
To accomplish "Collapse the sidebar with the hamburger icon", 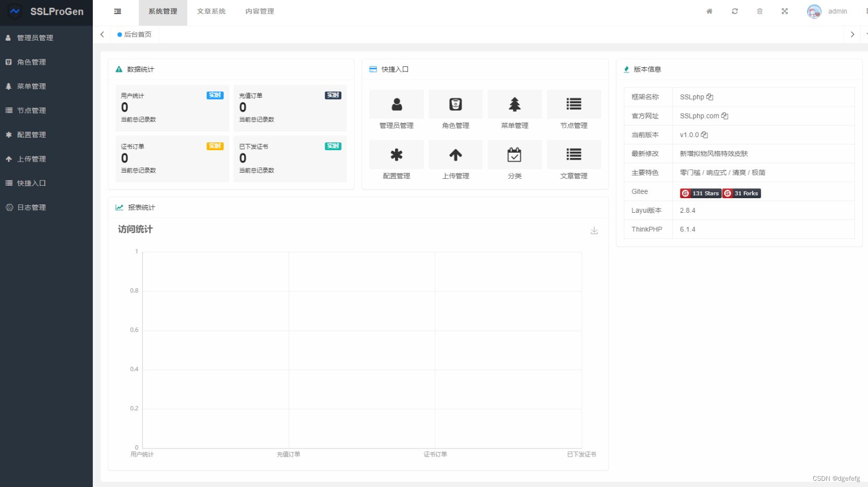I will point(117,11).
